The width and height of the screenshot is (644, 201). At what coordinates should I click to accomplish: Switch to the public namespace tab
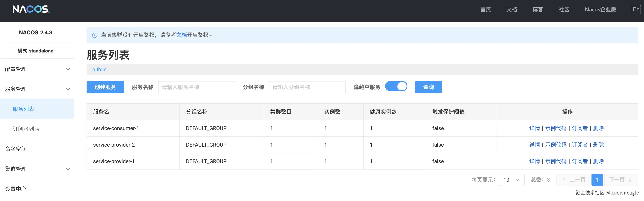99,69
